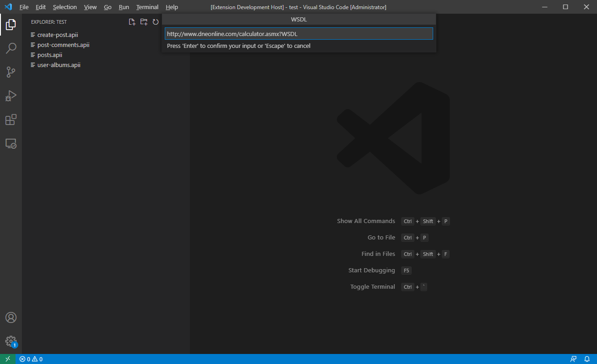Minimize the VS Code window
Image resolution: width=597 pixels, height=364 pixels.
coord(545,7)
